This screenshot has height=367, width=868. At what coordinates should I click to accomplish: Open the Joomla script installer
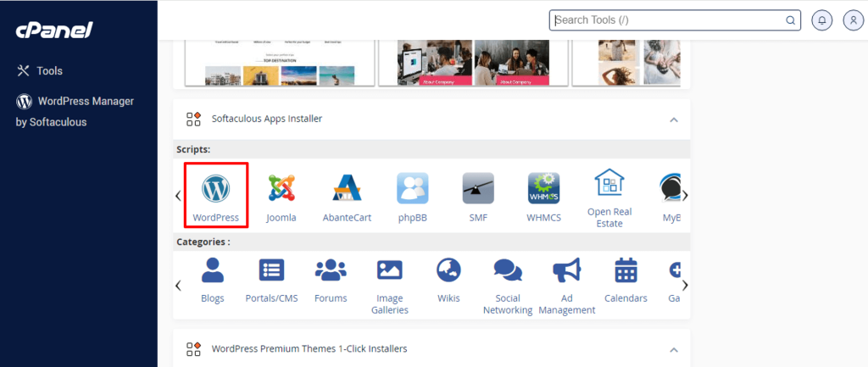pos(281,197)
